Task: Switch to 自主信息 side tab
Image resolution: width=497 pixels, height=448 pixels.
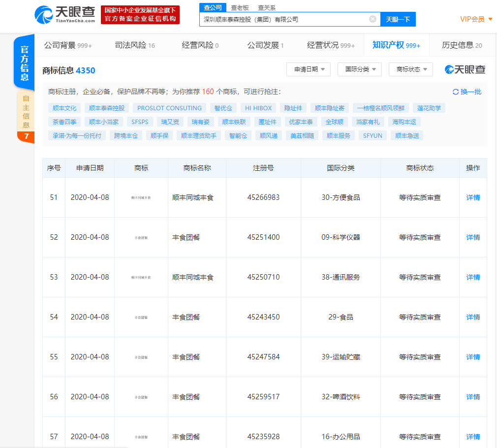Action: pyautogui.click(x=26, y=111)
